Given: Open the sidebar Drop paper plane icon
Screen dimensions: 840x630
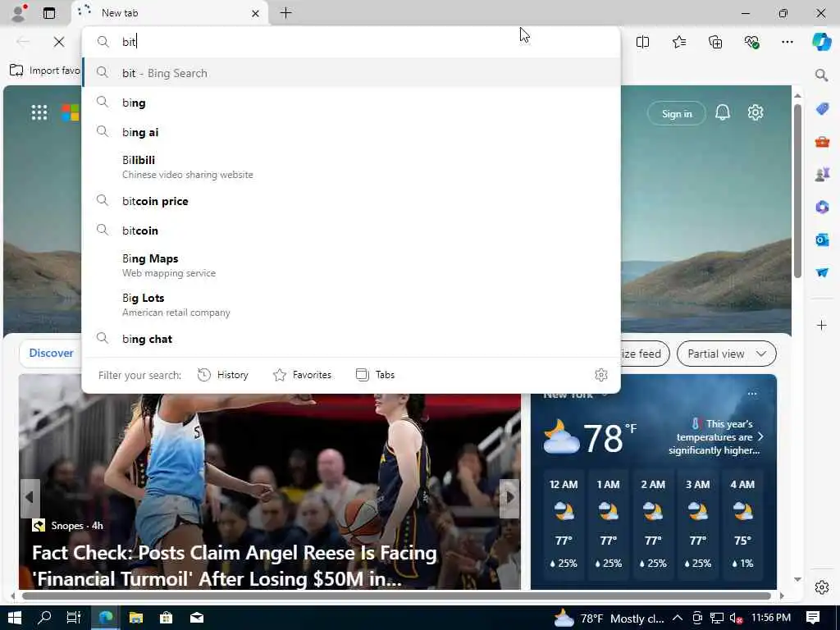Looking at the screenshot, I should (x=822, y=272).
